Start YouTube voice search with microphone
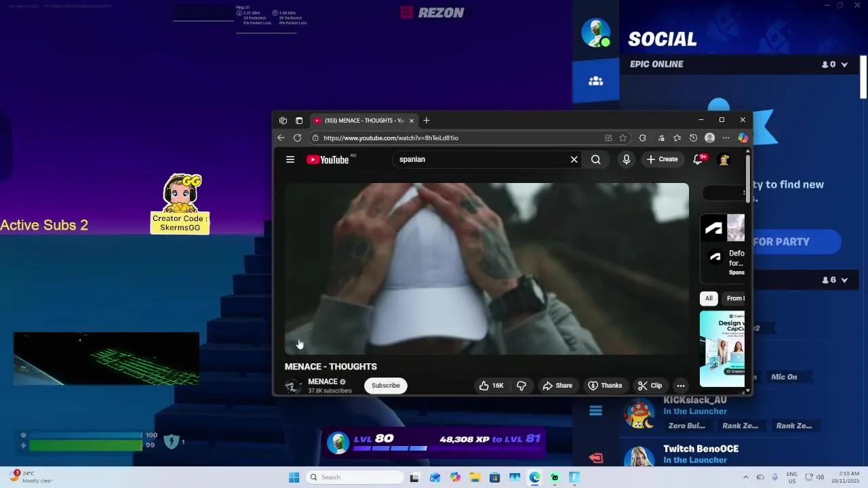The image size is (868, 488). coord(627,159)
